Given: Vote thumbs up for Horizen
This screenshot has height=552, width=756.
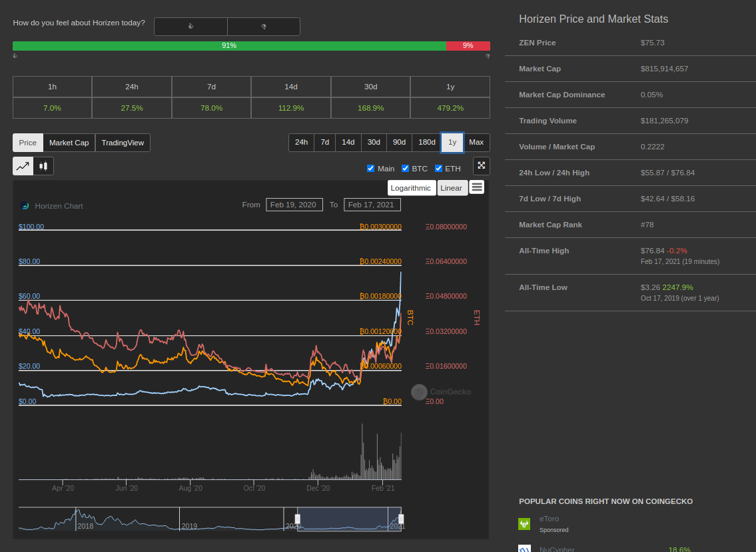Looking at the screenshot, I should (x=191, y=27).
